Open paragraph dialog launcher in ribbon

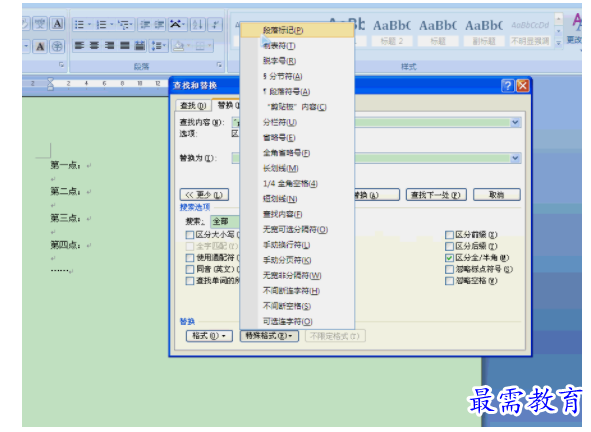click(x=219, y=65)
